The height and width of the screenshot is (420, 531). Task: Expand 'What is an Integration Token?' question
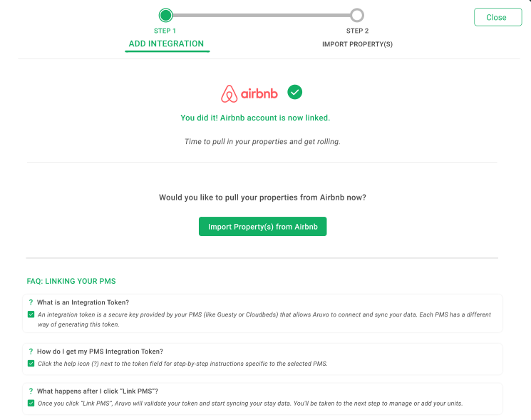(83, 302)
